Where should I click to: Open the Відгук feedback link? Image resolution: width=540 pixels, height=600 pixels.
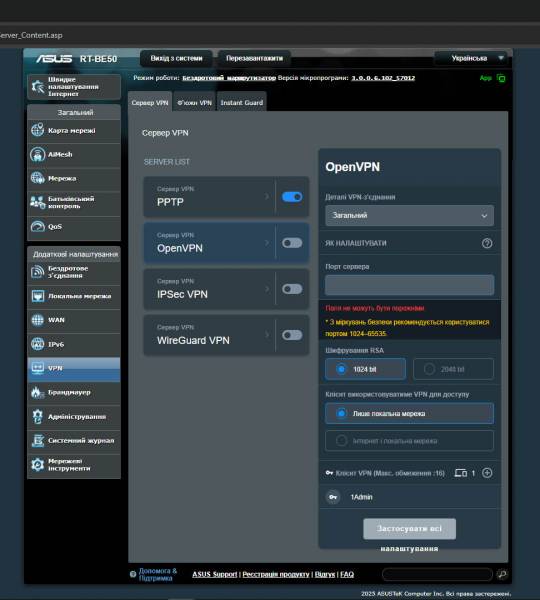tap(325, 574)
